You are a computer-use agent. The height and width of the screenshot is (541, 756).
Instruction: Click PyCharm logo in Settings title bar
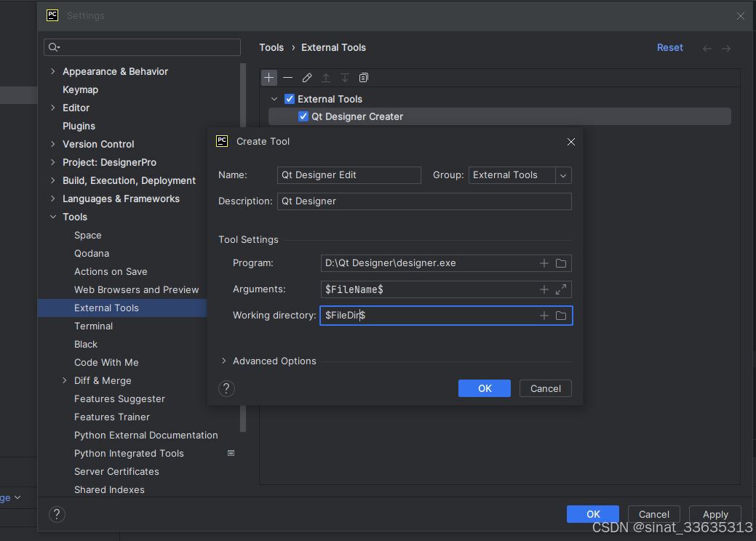click(x=52, y=15)
